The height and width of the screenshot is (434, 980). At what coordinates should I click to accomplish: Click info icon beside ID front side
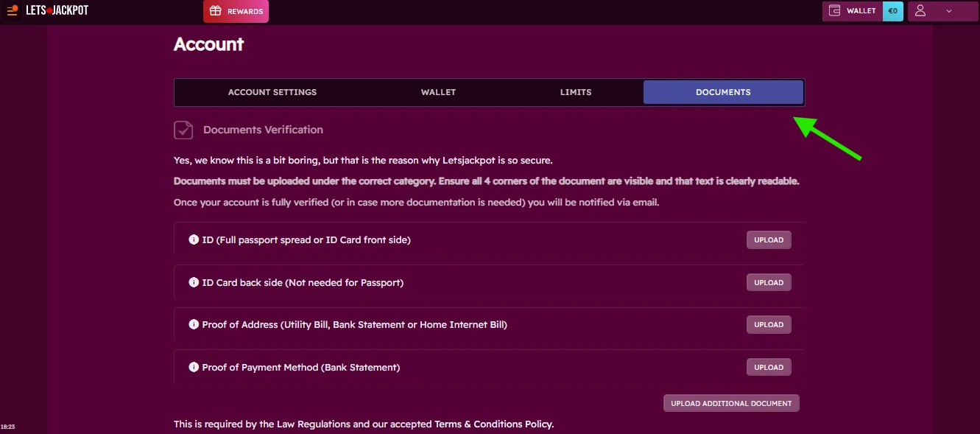(194, 240)
